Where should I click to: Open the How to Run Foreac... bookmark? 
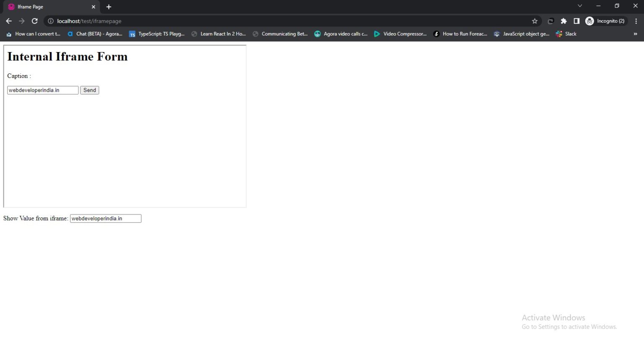[460, 34]
